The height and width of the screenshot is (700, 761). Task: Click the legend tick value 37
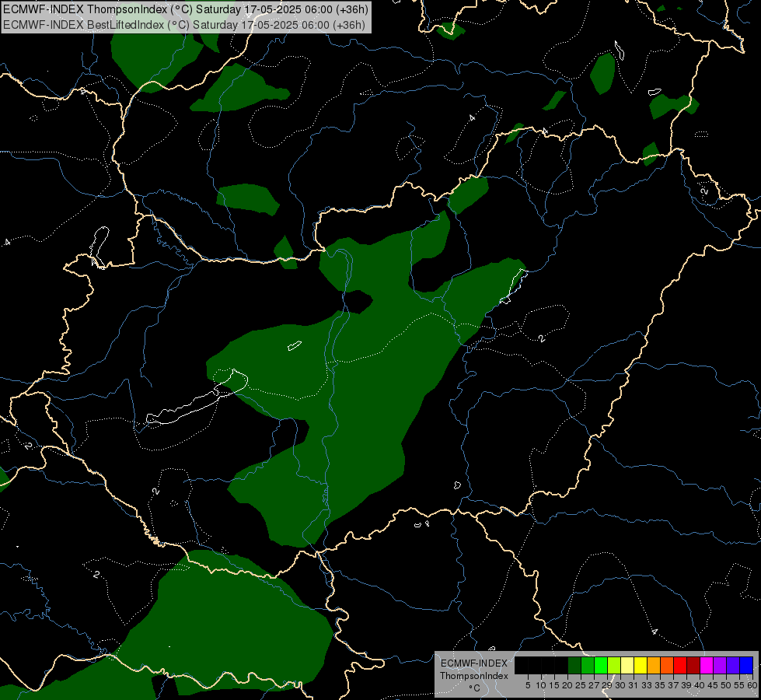(x=673, y=685)
